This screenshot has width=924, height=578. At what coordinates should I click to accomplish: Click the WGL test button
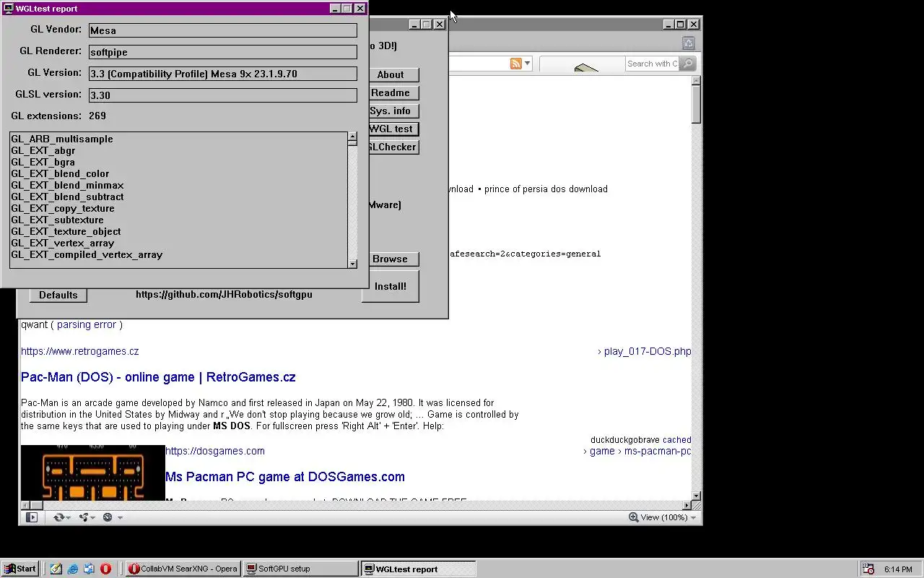point(391,129)
